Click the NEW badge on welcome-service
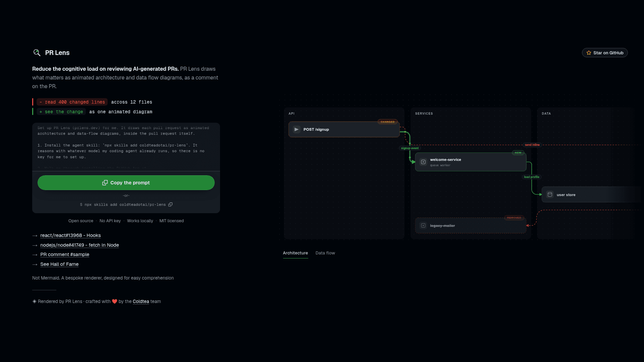This screenshot has height=362, width=644. [x=518, y=153]
